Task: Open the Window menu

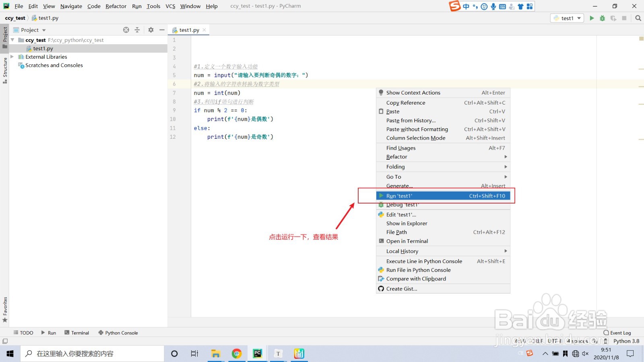Action: click(190, 6)
